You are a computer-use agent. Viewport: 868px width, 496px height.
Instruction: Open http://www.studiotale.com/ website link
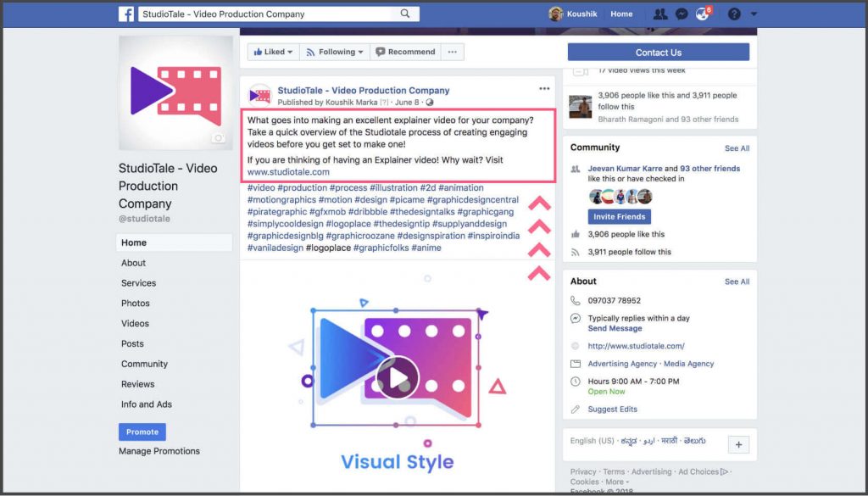(x=636, y=346)
